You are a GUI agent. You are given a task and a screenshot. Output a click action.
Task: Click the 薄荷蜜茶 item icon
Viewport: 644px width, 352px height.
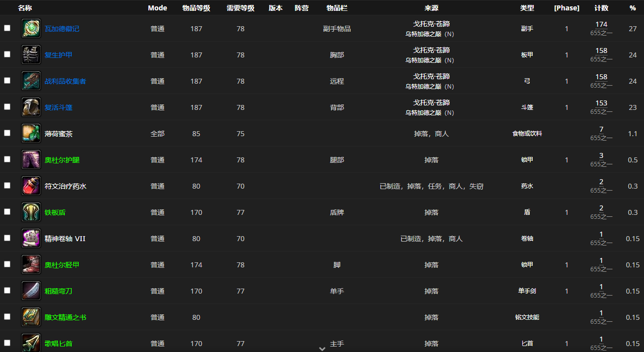[31, 133]
